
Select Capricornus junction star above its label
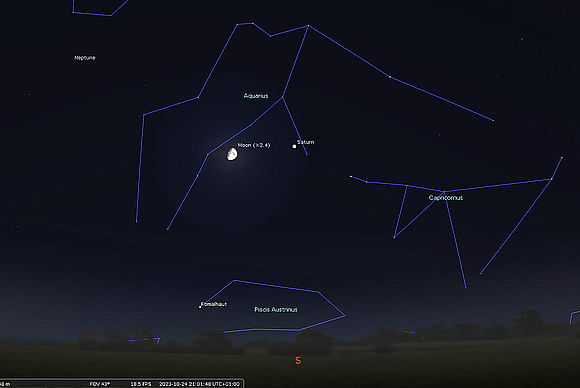click(x=444, y=192)
